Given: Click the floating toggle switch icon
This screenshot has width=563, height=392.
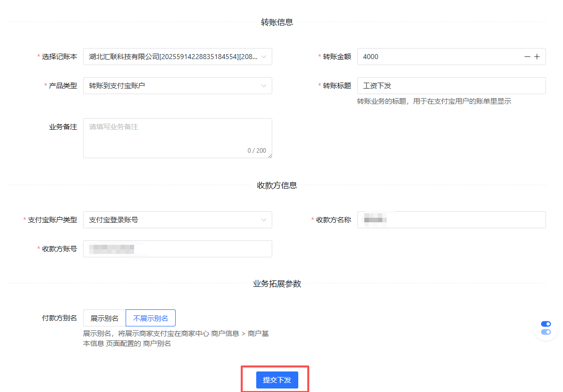Looking at the screenshot, I should tap(546, 328).
